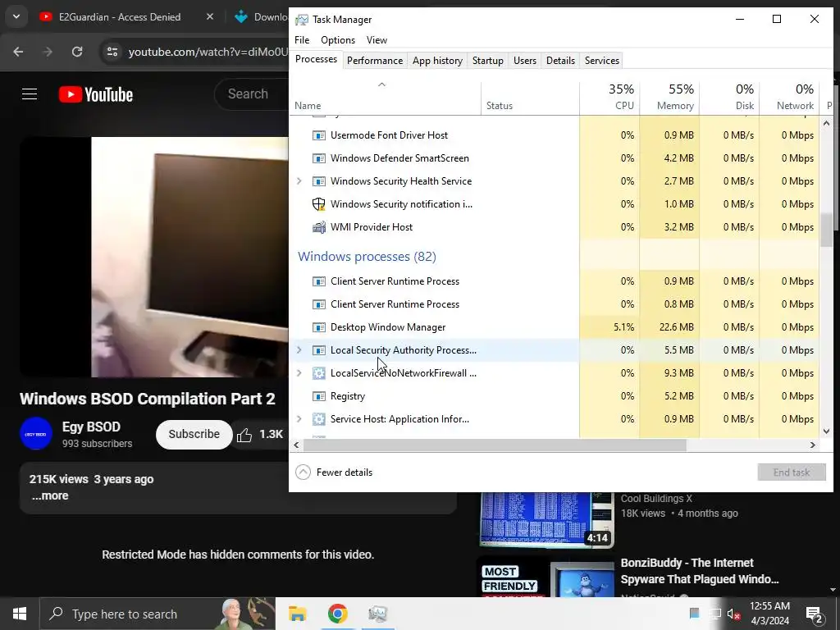Screen dimensions: 840x630
Task: Sort processes by the Network column header
Action: [790, 97]
